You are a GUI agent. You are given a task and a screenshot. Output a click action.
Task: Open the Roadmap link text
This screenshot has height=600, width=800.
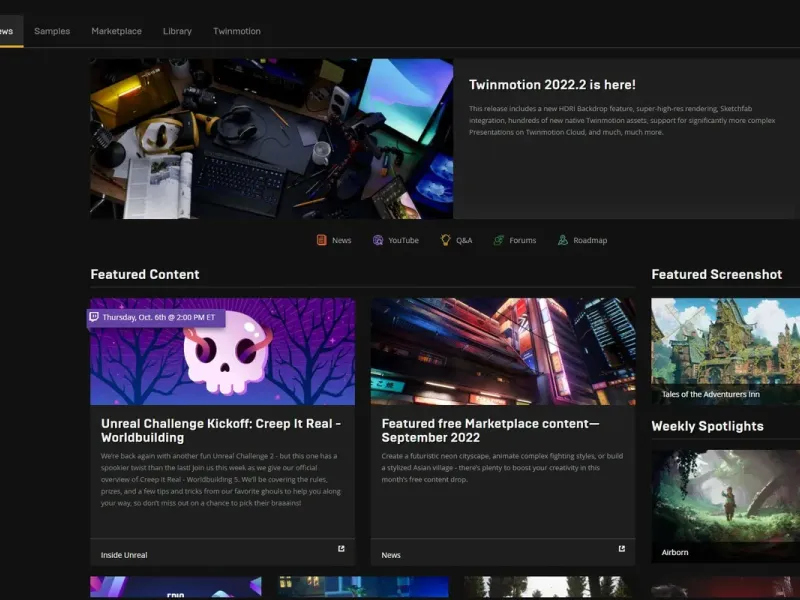[x=590, y=240]
